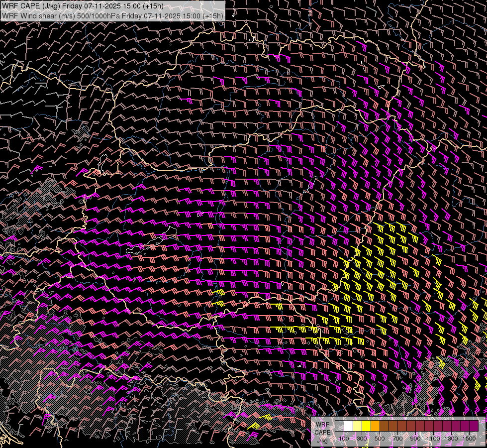487x448 pixels.
Task: Click the 500 legend tick label
Action: 380,439
